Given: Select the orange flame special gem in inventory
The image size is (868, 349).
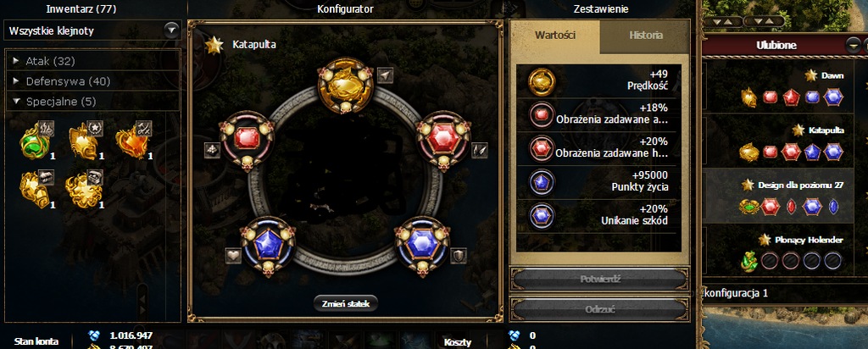Looking at the screenshot, I should point(133,141).
